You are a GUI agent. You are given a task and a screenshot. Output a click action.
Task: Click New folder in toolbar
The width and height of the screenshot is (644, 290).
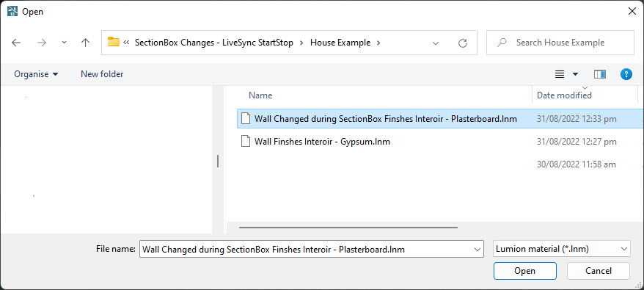tap(102, 74)
